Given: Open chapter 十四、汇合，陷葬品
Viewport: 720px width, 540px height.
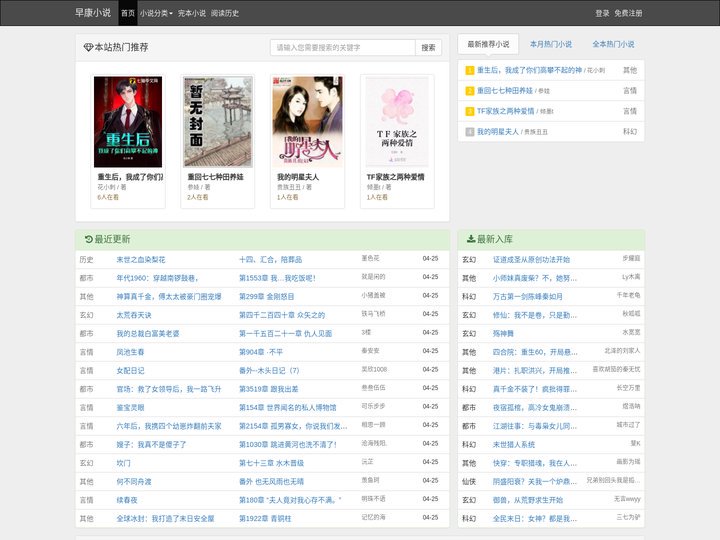Looking at the screenshot, I should tap(270, 260).
